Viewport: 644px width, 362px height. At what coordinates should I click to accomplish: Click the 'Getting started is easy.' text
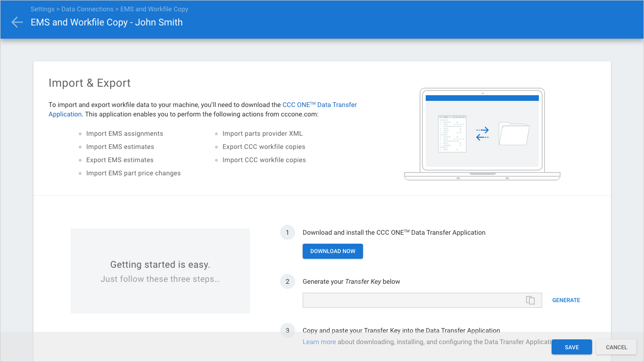click(160, 264)
